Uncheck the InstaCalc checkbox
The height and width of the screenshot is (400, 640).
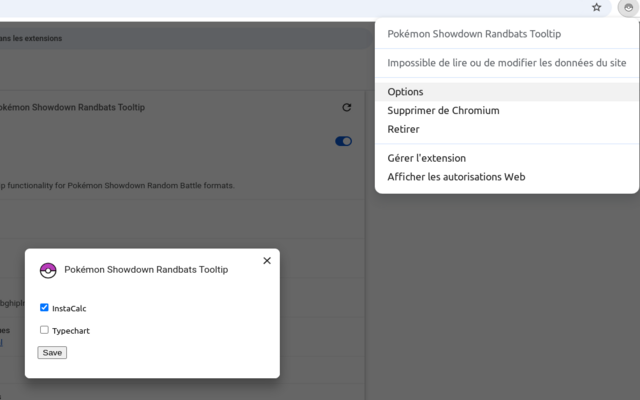coord(44,307)
